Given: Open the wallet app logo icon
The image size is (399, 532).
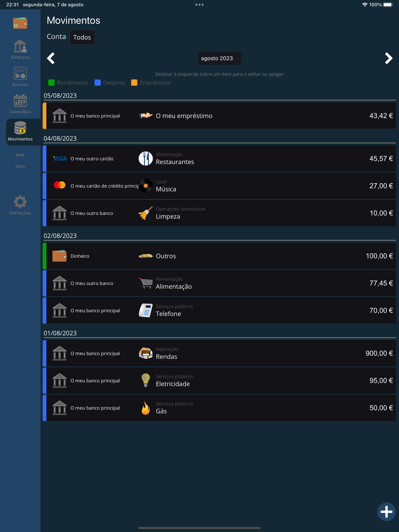Looking at the screenshot, I should pos(20,23).
